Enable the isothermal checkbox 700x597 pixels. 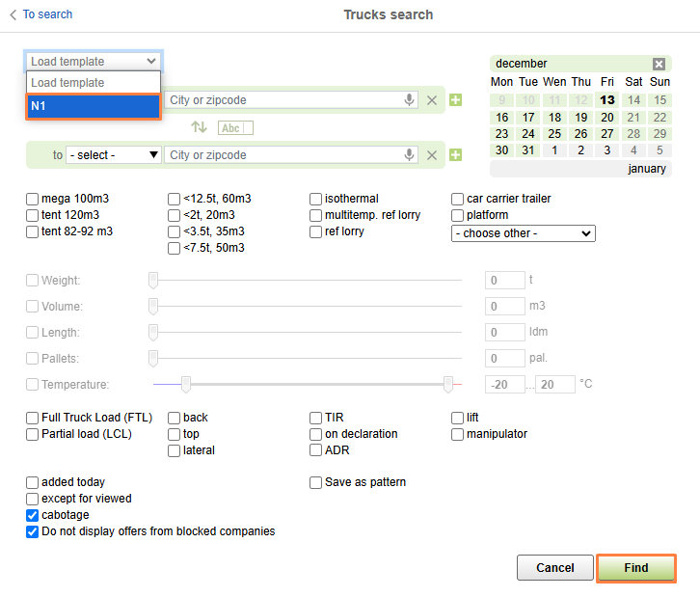point(315,199)
